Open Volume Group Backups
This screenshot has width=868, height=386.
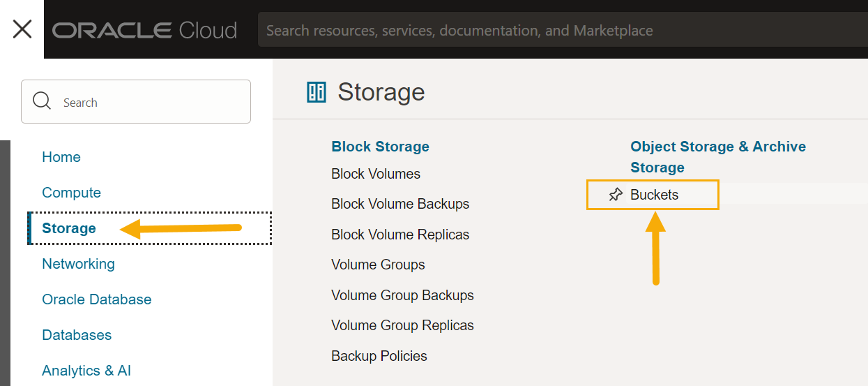coord(402,295)
